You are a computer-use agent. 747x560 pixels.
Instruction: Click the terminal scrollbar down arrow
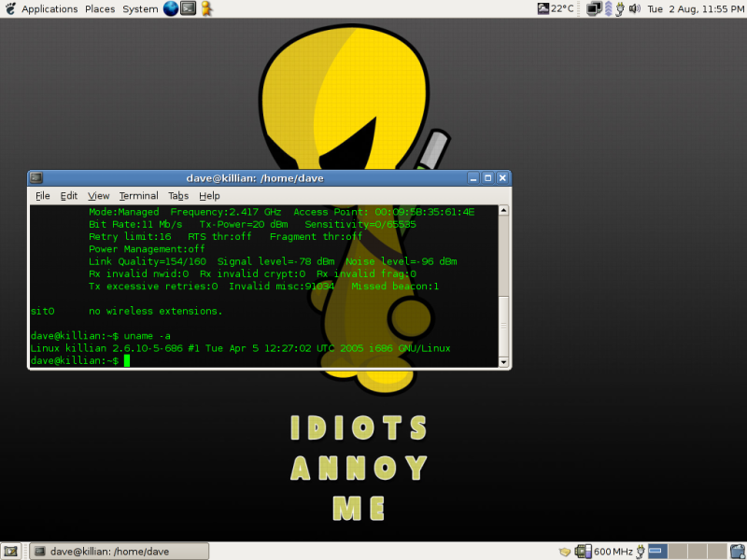pyautogui.click(x=503, y=362)
